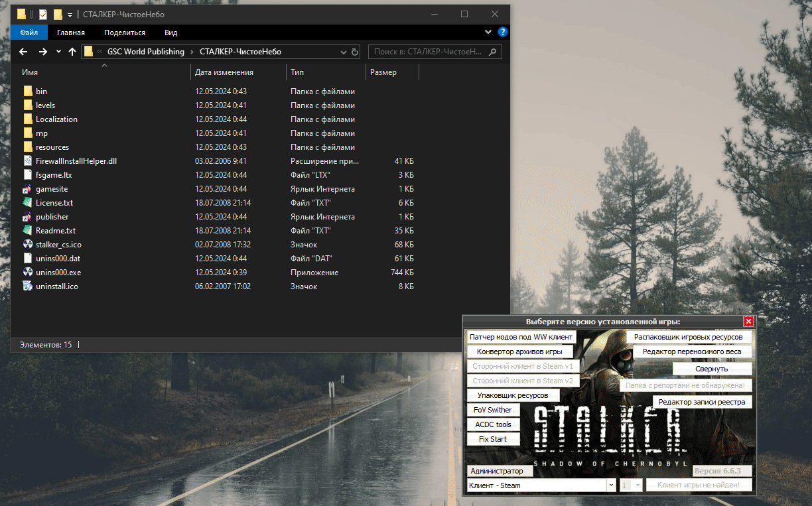
Task: Open the Файл menu tab
Action: [29, 32]
